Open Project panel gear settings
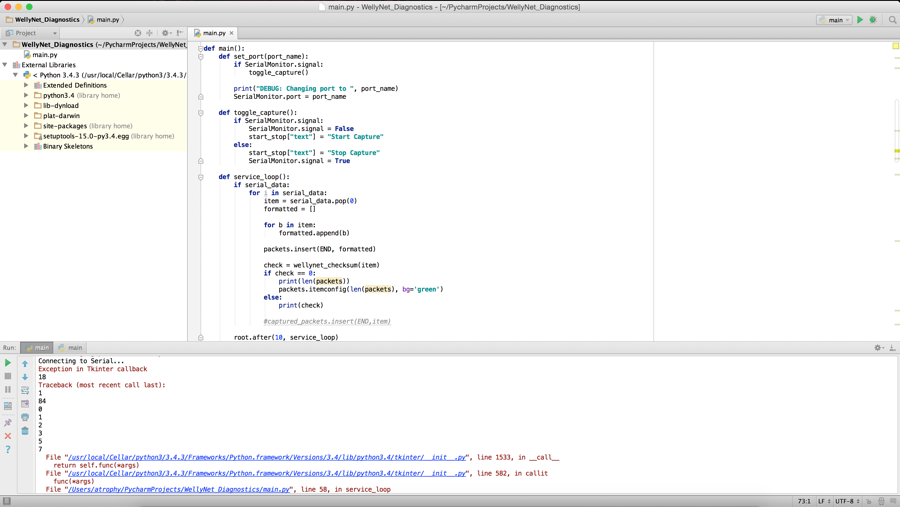The width and height of the screenshot is (900, 507). pyautogui.click(x=166, y=33)
